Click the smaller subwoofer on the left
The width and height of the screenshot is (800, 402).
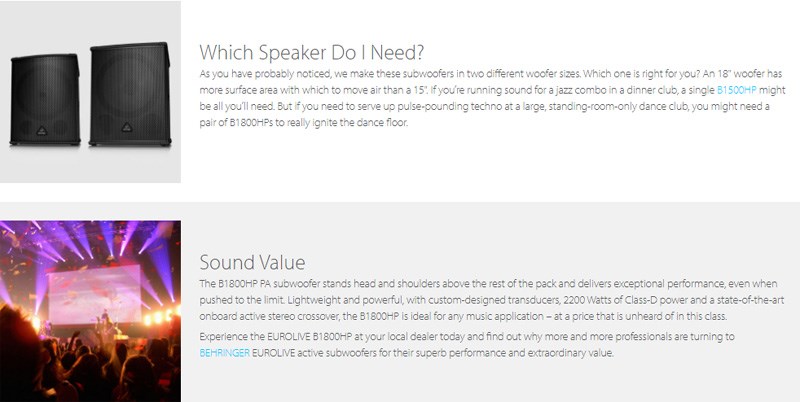click(45, 99)
